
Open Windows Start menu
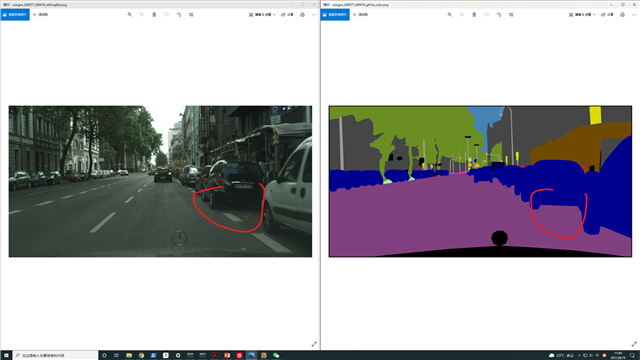(6, 356)
